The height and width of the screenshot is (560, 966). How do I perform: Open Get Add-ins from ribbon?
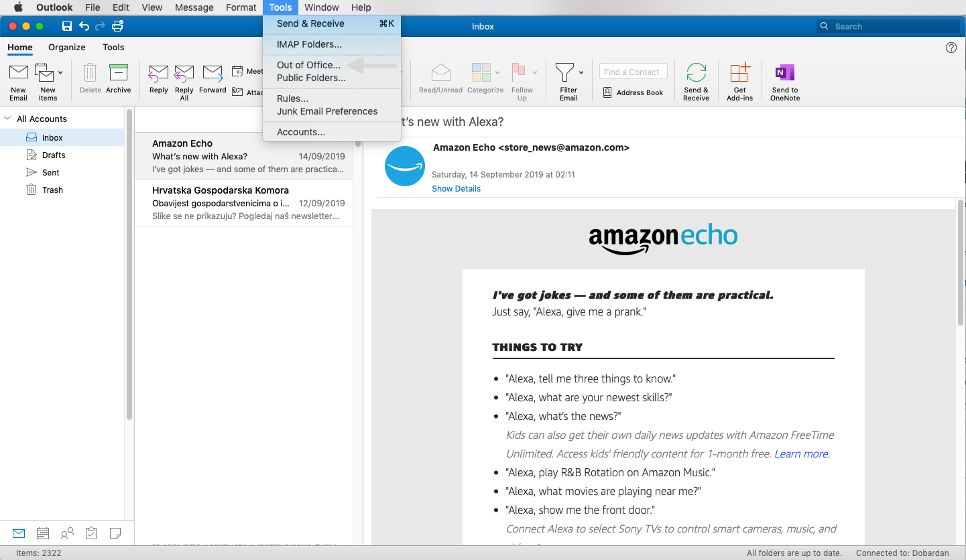(x=739, y=72)
